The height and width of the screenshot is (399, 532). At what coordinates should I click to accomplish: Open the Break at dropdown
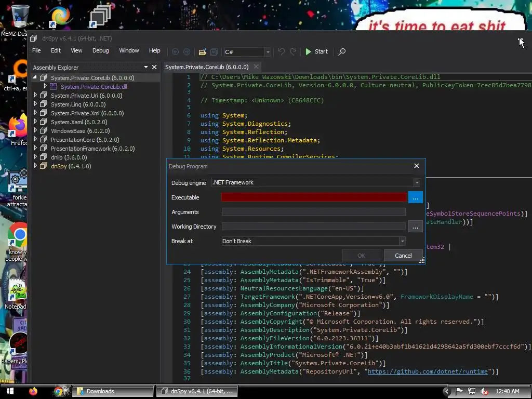[x=402, y=241]
